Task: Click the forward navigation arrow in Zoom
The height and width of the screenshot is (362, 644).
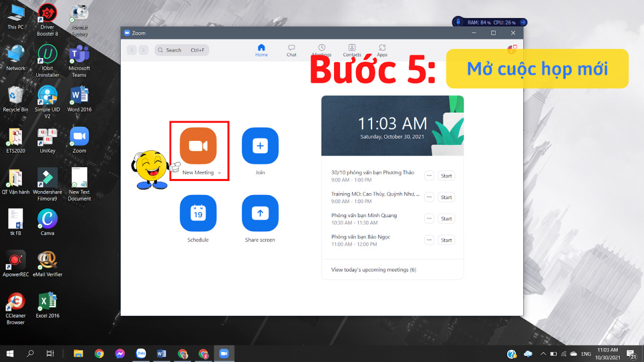Action: click(144, 50)
